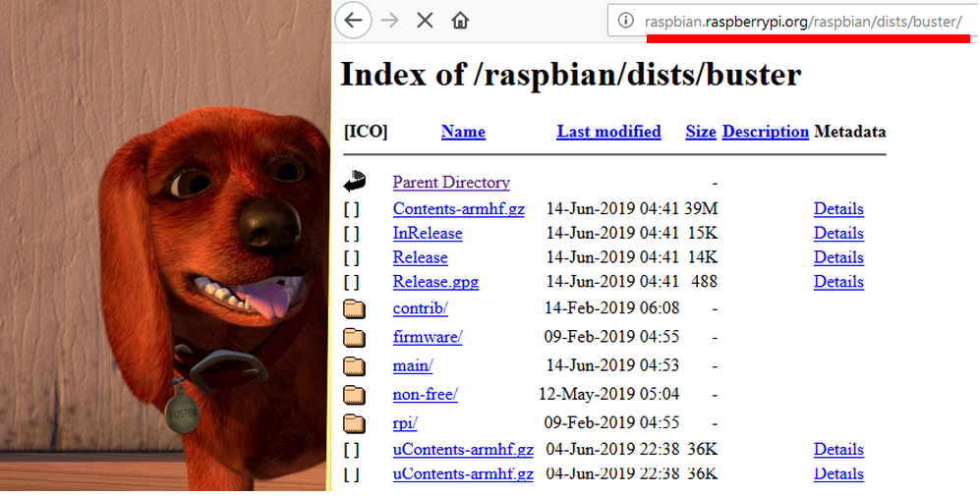Open the main/ directory
Screen dimensions: 980x496
(413, 365)
